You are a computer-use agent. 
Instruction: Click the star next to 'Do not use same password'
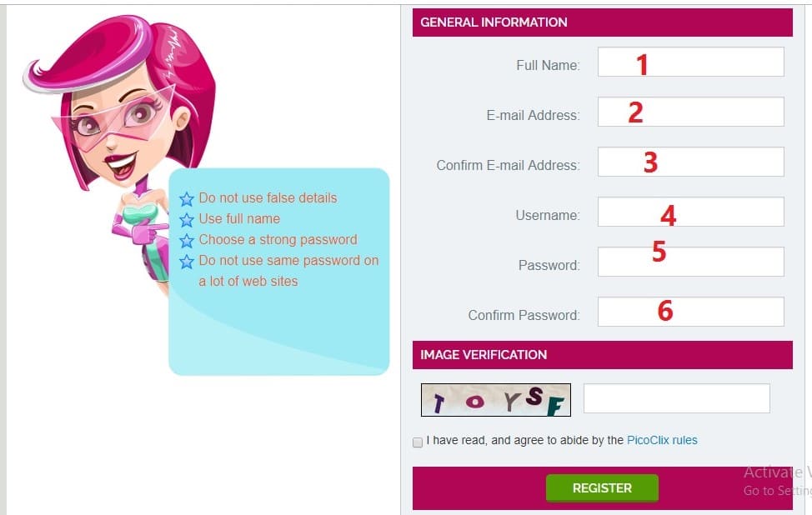187,262
